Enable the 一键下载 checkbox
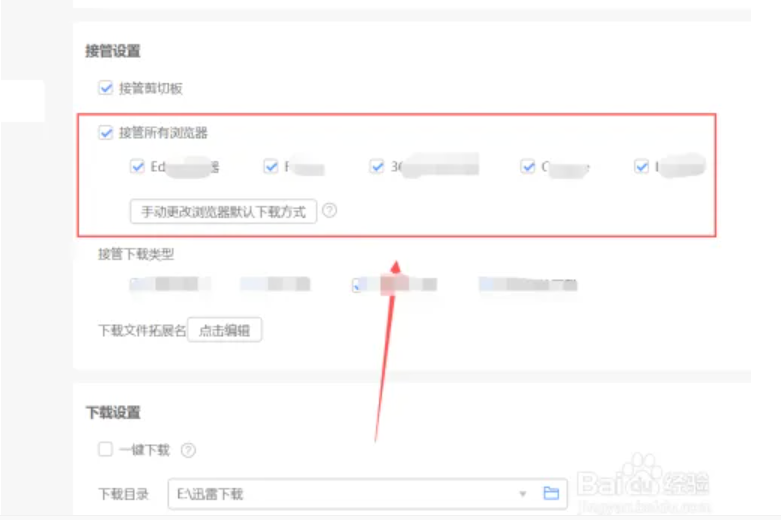Viewport: 781px width, 520px height. 106,449
